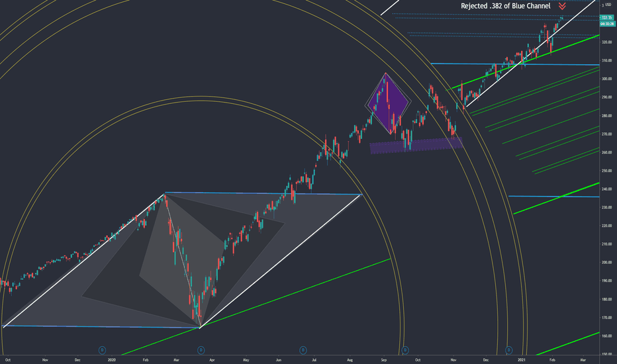Click the 2021 label on time axis
Image resolution: width=617 pixels, height=364 pixels.
click(522, 359)
